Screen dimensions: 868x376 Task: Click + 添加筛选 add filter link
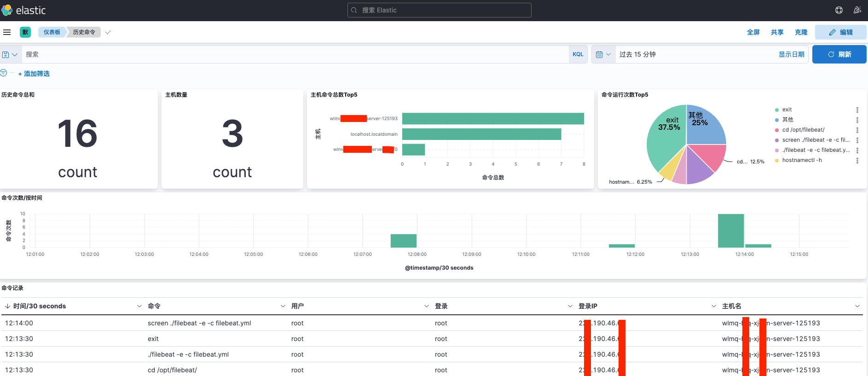pyautogui.click(x=34, y=74)
